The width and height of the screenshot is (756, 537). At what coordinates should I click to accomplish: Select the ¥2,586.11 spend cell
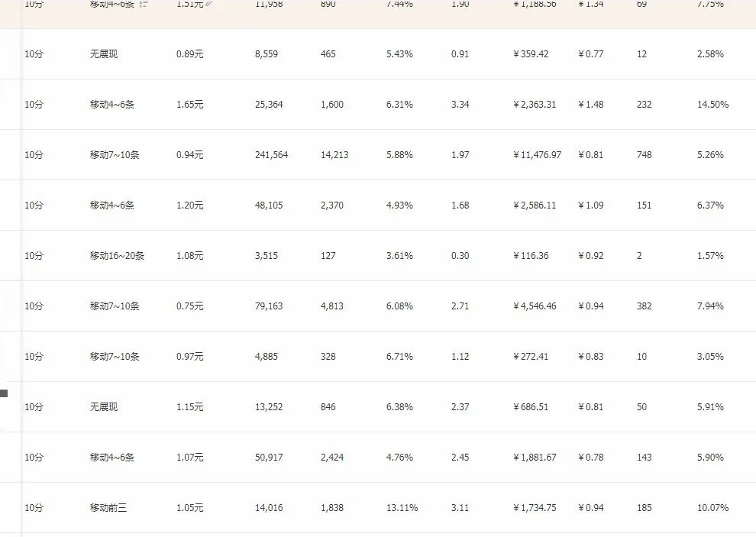click(x=535, y=205)
